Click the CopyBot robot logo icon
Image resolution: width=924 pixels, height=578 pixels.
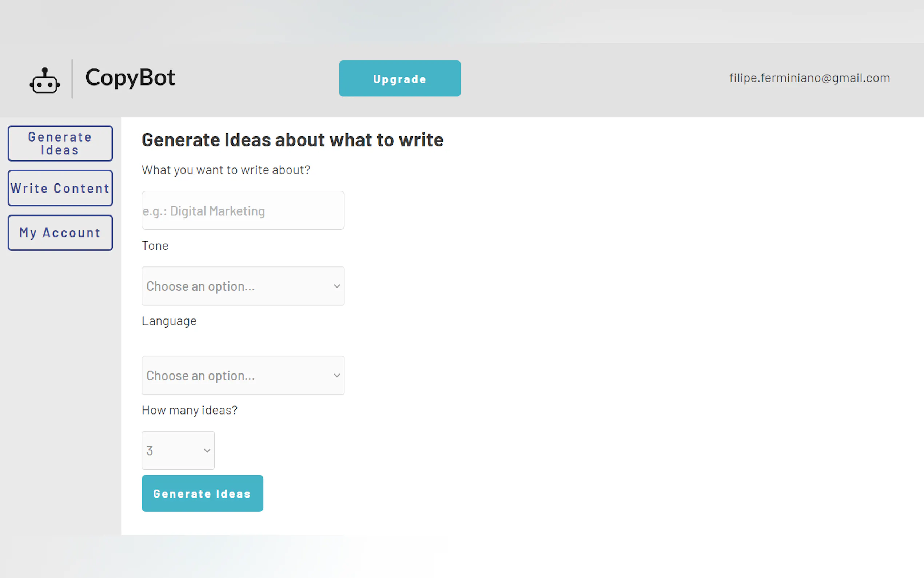pos(45,80)
